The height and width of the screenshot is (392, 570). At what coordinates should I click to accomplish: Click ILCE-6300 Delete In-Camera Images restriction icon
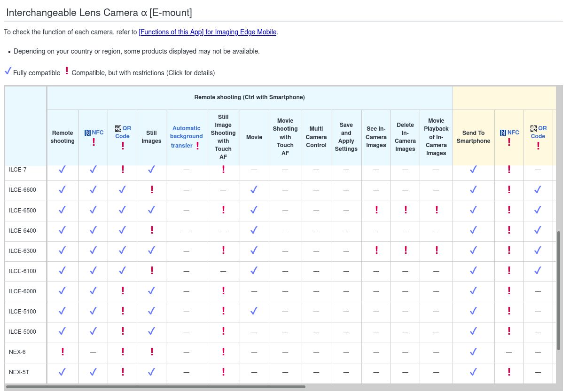(x=406, y=251)
